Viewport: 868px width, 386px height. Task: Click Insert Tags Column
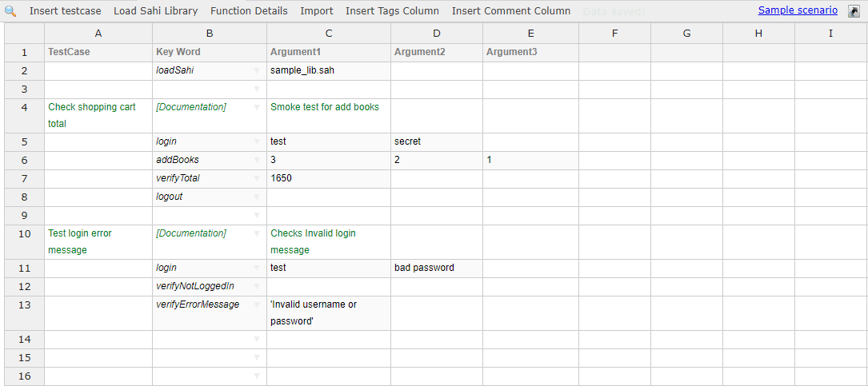[x=392, y=11]
